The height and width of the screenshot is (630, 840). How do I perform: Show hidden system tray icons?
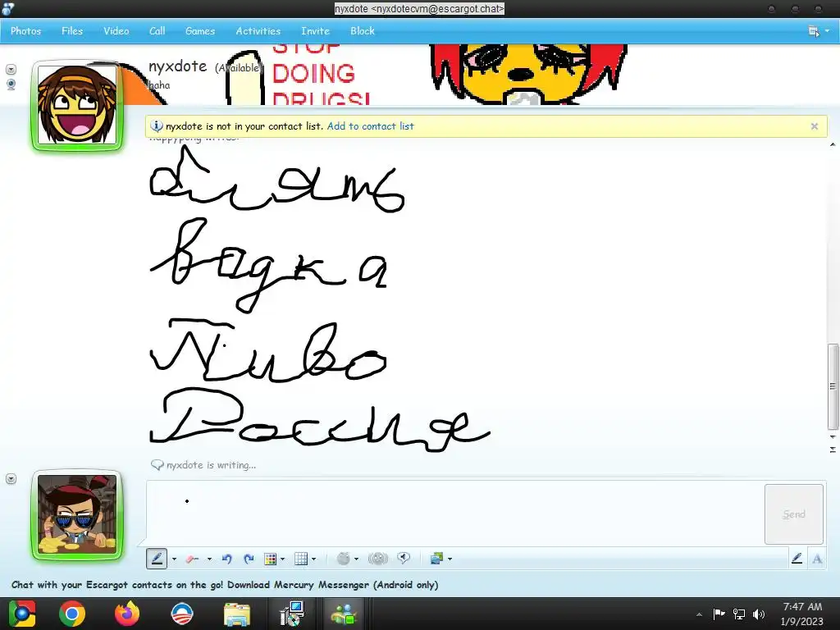699,614
